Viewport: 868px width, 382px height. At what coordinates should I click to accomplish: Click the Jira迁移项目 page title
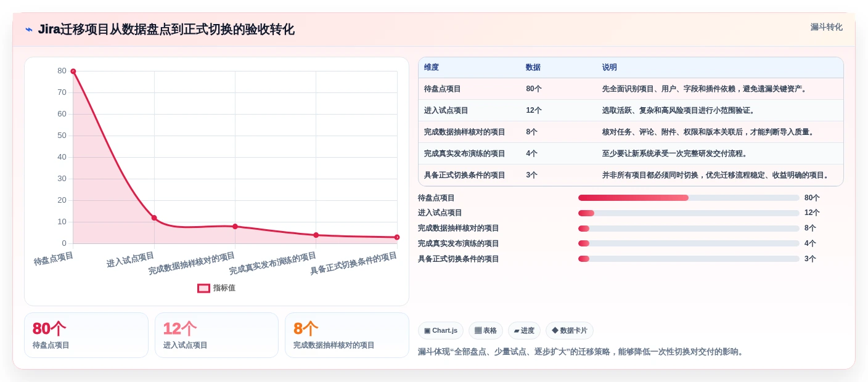click(166, 30)
